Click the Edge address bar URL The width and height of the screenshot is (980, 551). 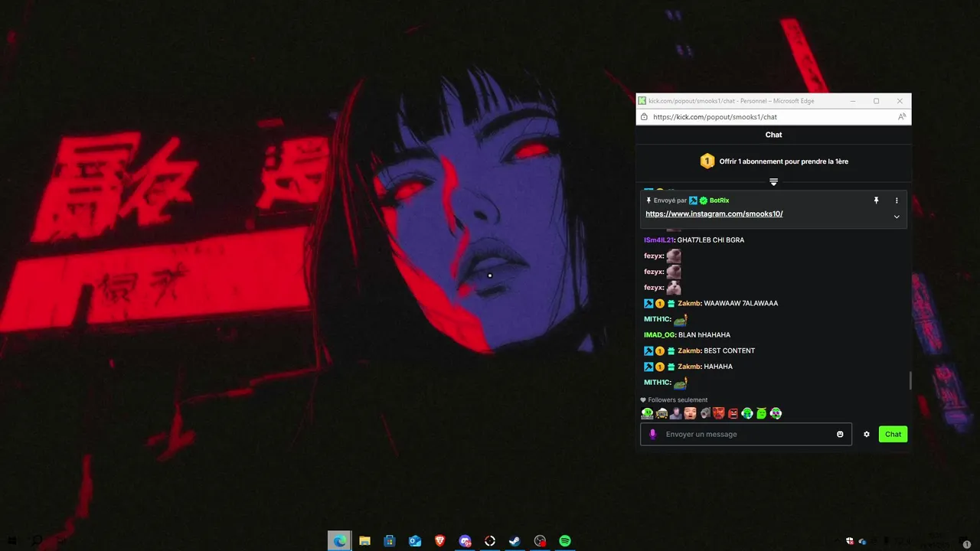point(715,117)
